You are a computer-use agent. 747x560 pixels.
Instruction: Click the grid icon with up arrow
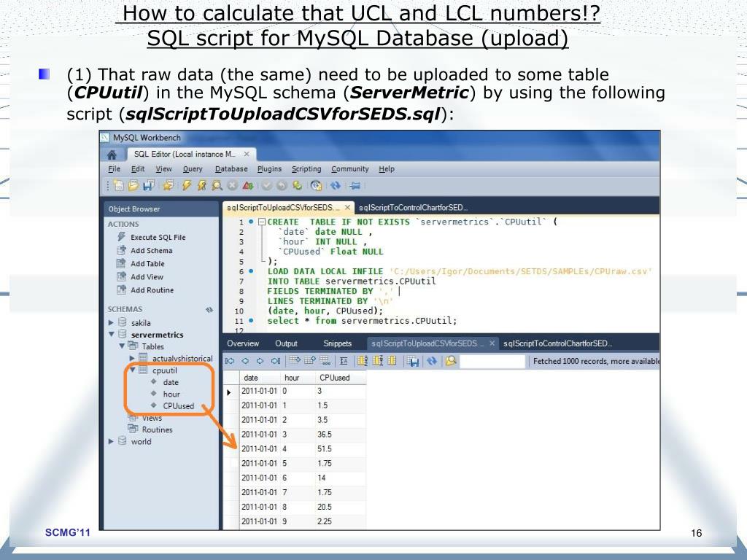click(x=309, y=360)
